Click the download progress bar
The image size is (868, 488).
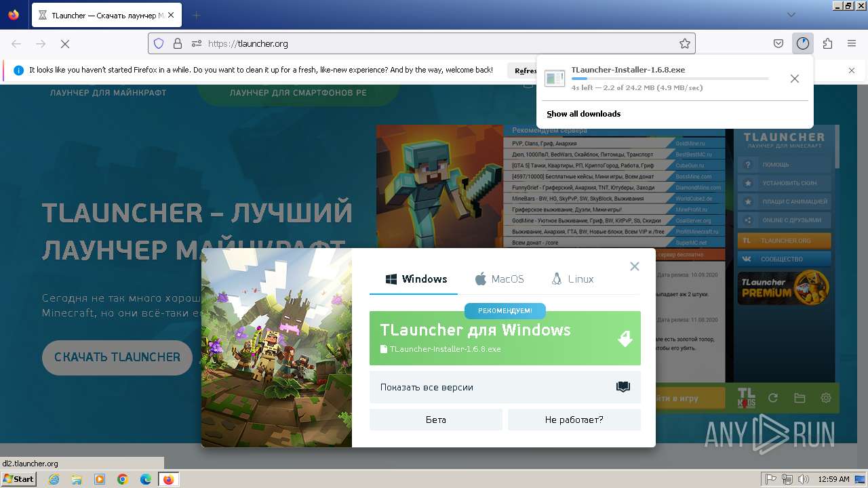pos(670,79)
